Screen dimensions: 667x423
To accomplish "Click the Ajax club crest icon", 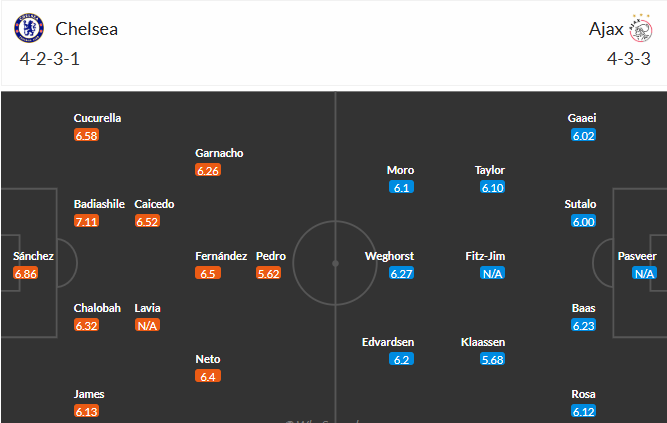I will click(642, 29).
